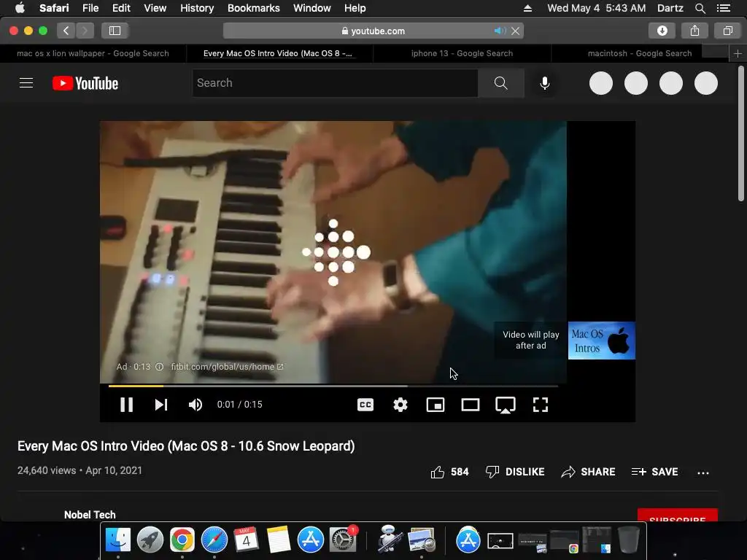Image resolution: width=747 pixels, height=560 pixels.
Task: Switch to macintosh Google Search tab
Action: pos(640,53)
